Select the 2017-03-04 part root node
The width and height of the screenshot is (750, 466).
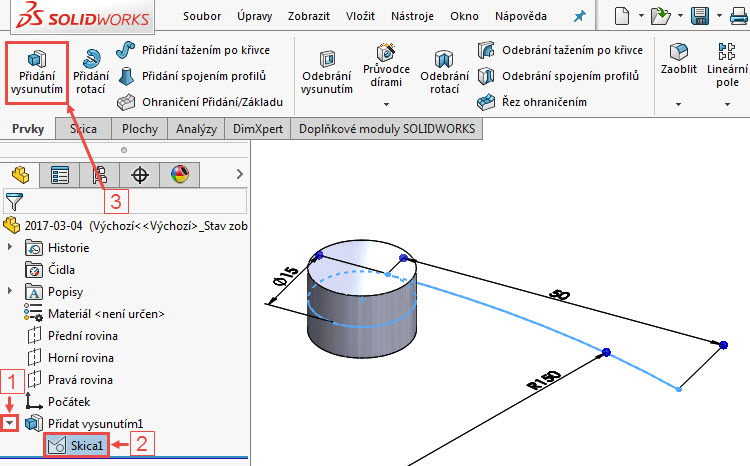click(x=125, y=225)
